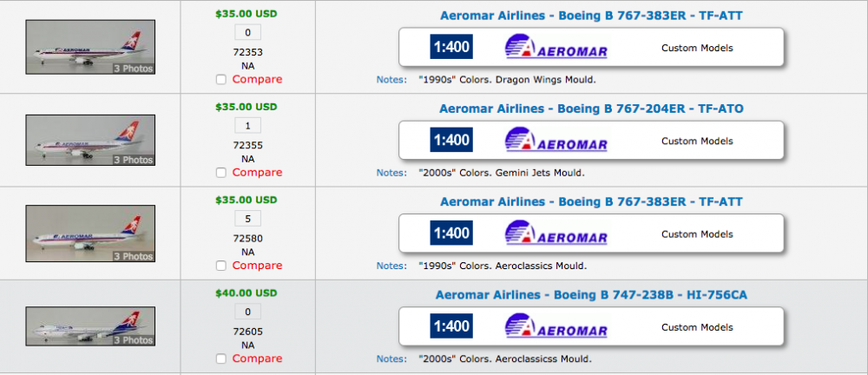Screen dimensions: 868x375
Task: Open the Boeing B 767-204ER TF-ATO listing link
Action: pos(591,109)
